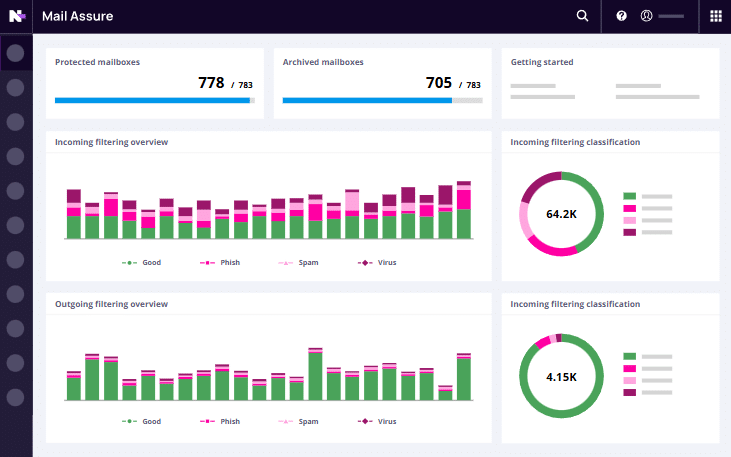Open the app launcher grid icon
This screenshot has width=731, height=457.
tap(716, 16)
